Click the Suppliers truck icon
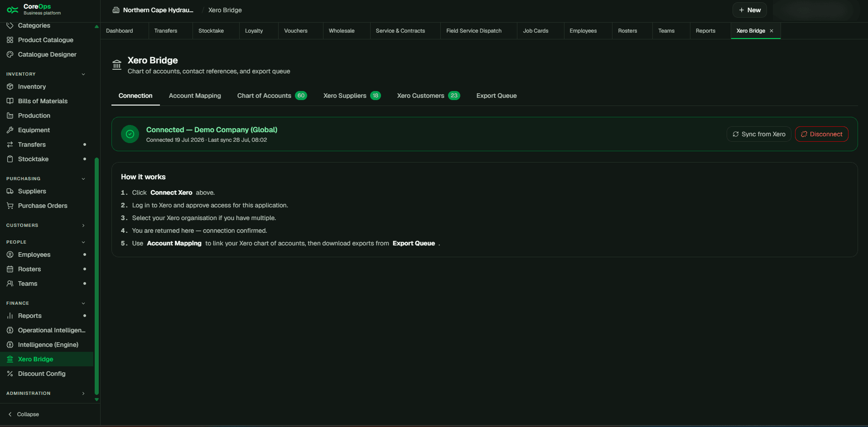Screen dimensions: 868x427 [10, 191]
